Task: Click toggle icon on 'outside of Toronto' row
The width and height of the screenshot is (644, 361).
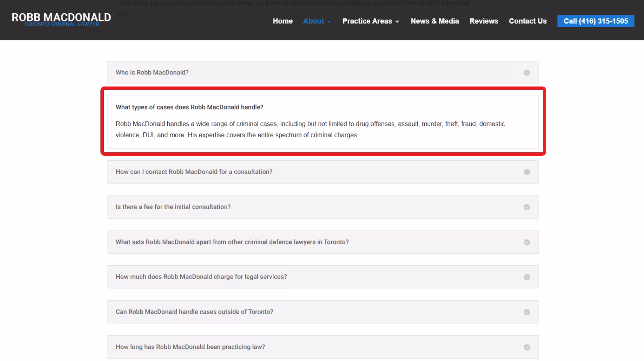Action: [x=527, y=312]
